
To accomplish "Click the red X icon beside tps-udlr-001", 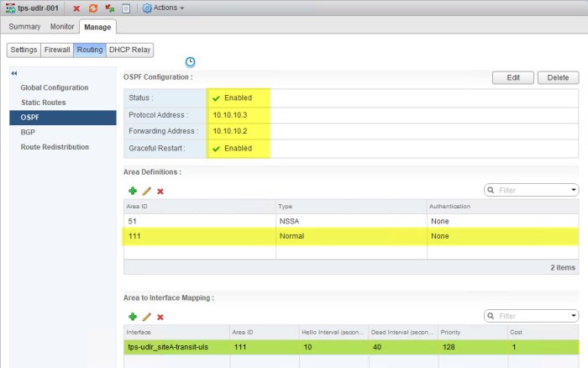I will click(76, 8).
